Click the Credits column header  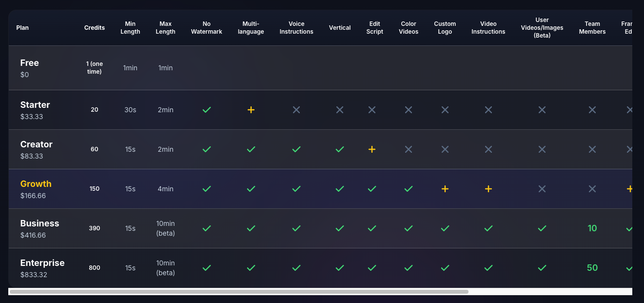95,28
